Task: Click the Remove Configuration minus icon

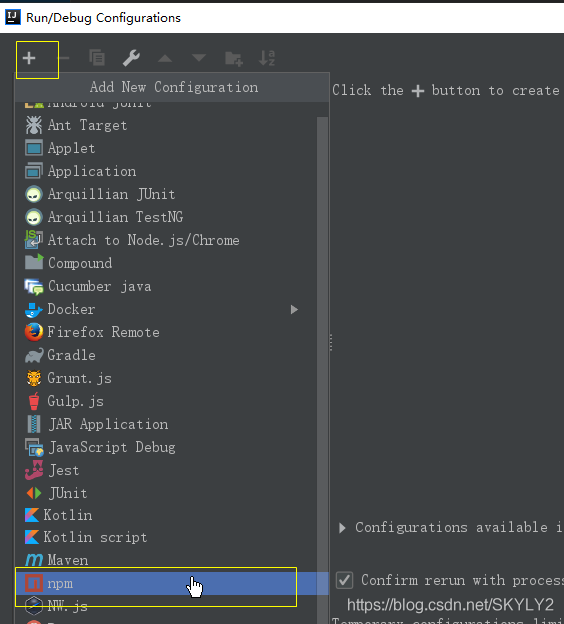Action: coord(63,58)
